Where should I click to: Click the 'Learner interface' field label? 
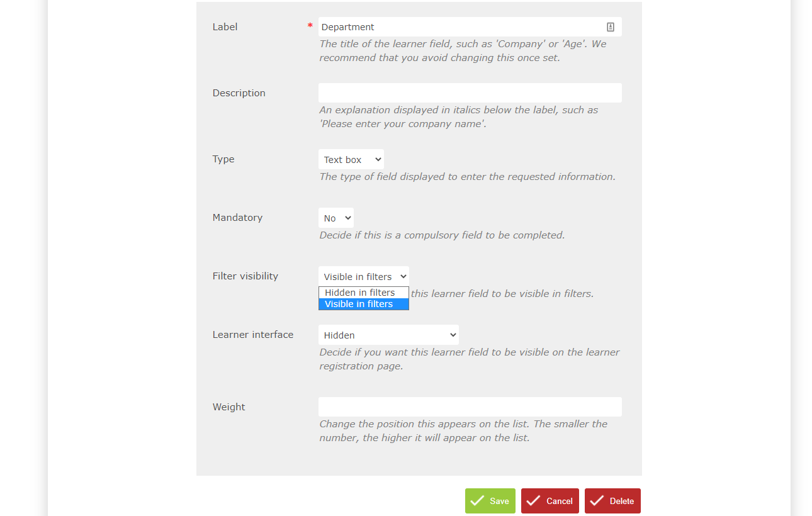[252, 334]
